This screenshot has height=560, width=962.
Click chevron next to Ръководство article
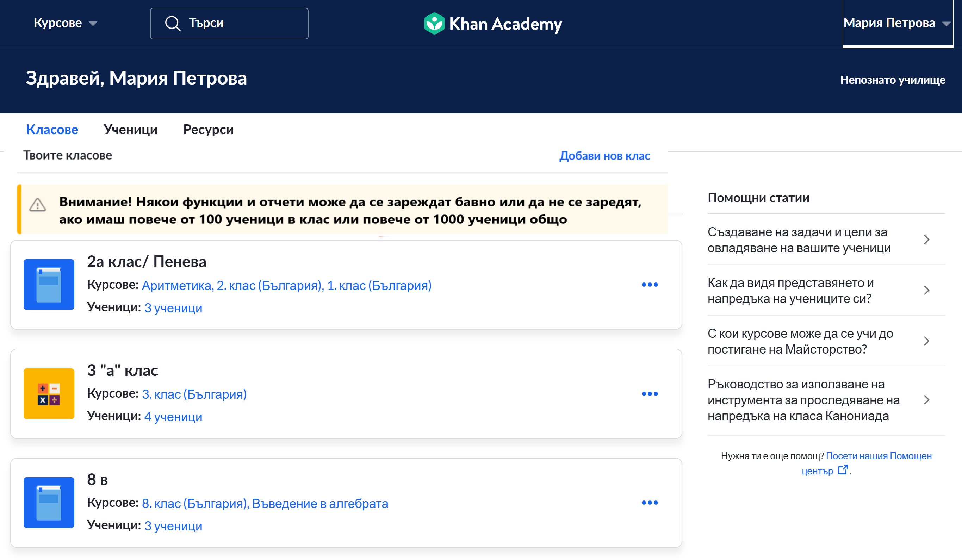(926, 400)
